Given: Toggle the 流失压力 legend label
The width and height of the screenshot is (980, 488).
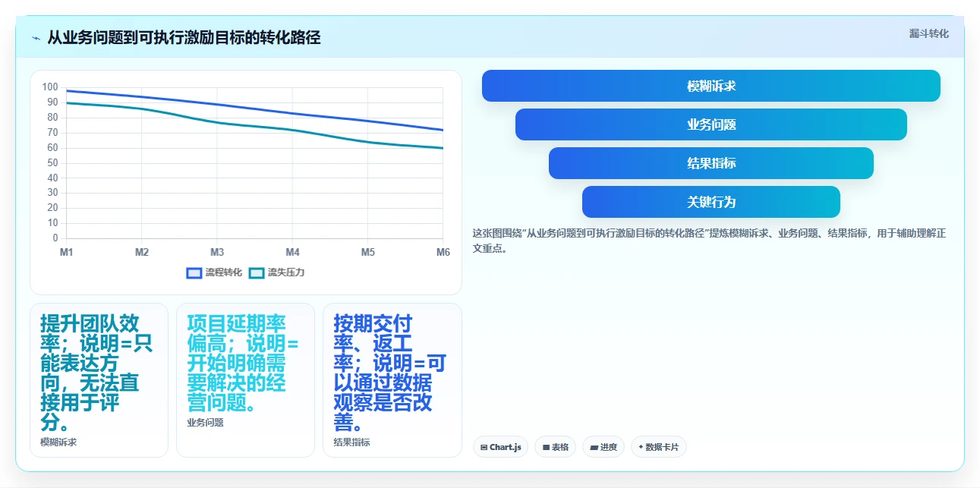Looking at the screenshot, I should 286,272.
